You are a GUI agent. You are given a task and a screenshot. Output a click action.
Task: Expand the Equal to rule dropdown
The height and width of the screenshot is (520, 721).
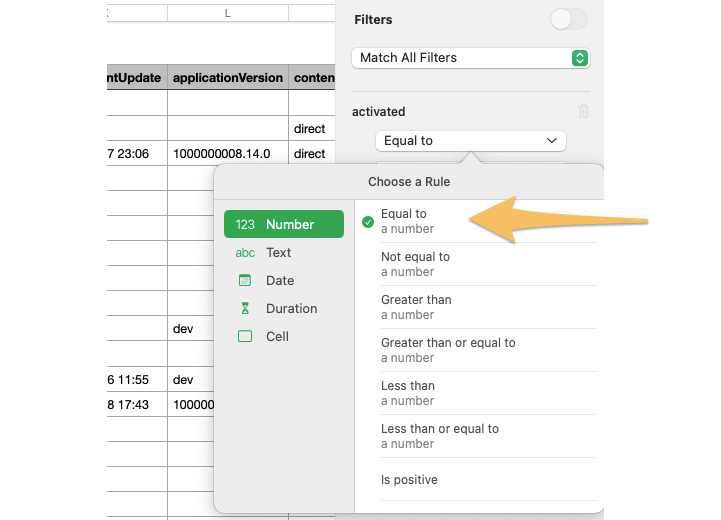coord(470,141)
